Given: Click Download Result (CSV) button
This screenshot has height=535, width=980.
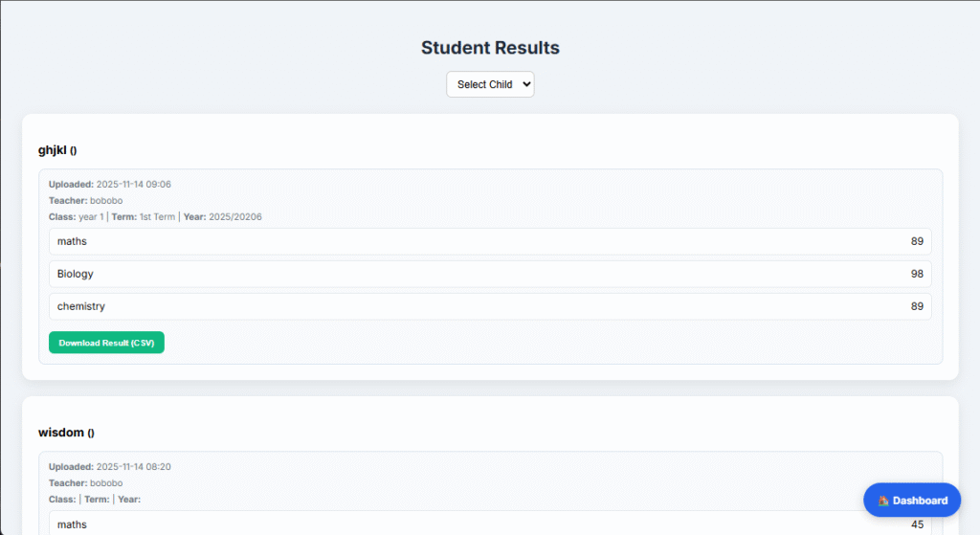Looking at the screenshot, I should [x=106, y=343].
